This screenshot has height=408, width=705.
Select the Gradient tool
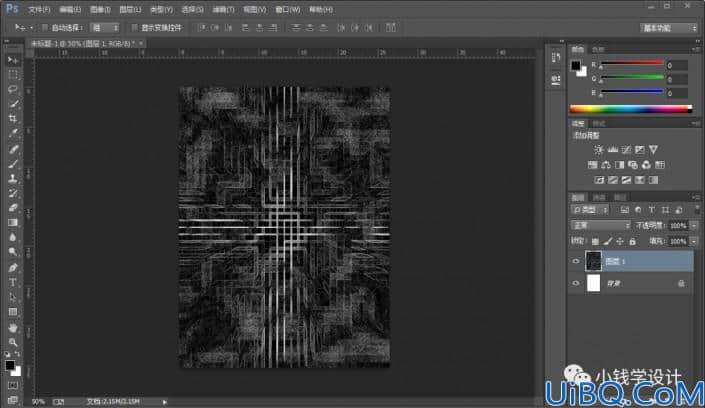[13, 223]
